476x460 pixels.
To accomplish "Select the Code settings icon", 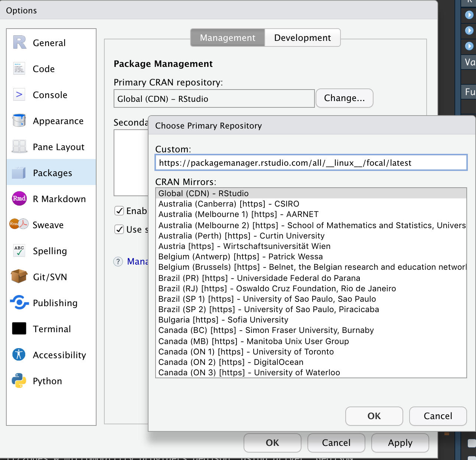I will [x=19, y=69].
